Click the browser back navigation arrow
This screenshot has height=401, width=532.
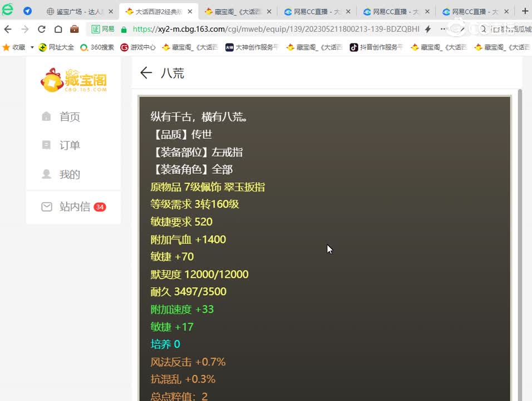click(8, 29)
